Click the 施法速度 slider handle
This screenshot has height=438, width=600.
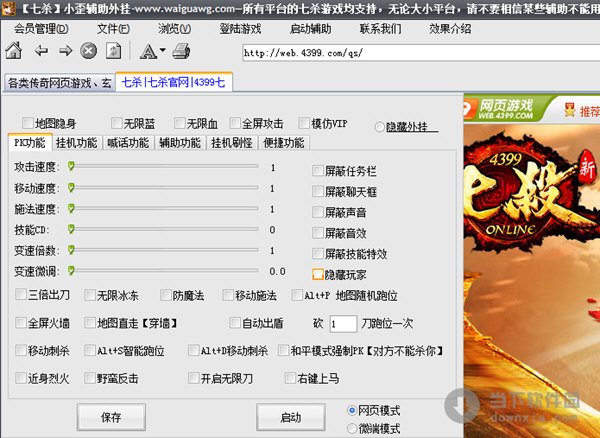click(71, 208)
